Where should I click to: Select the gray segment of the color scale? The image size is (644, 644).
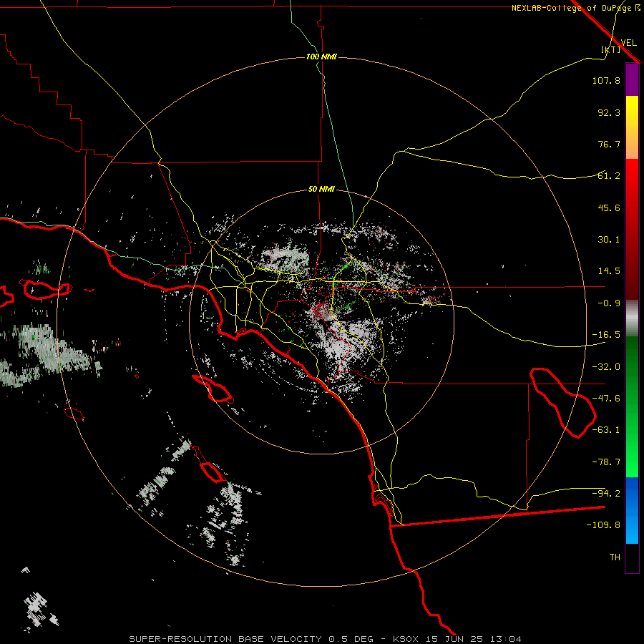632,318
